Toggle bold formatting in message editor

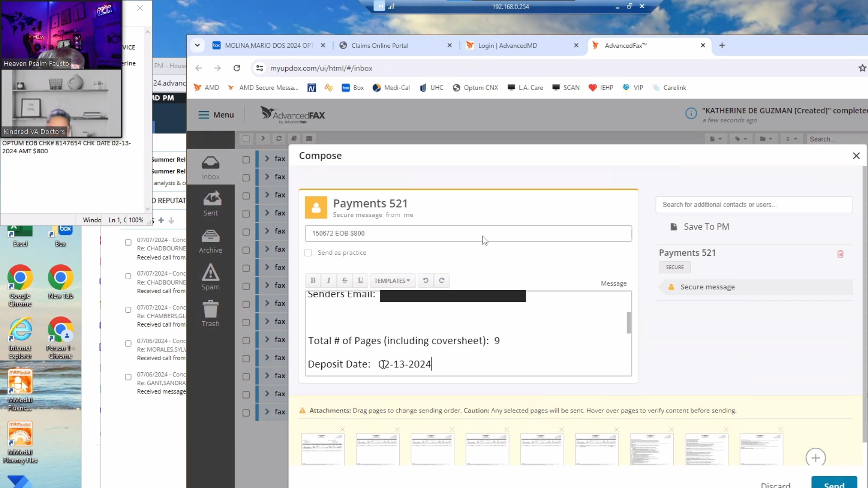point(313,281)
